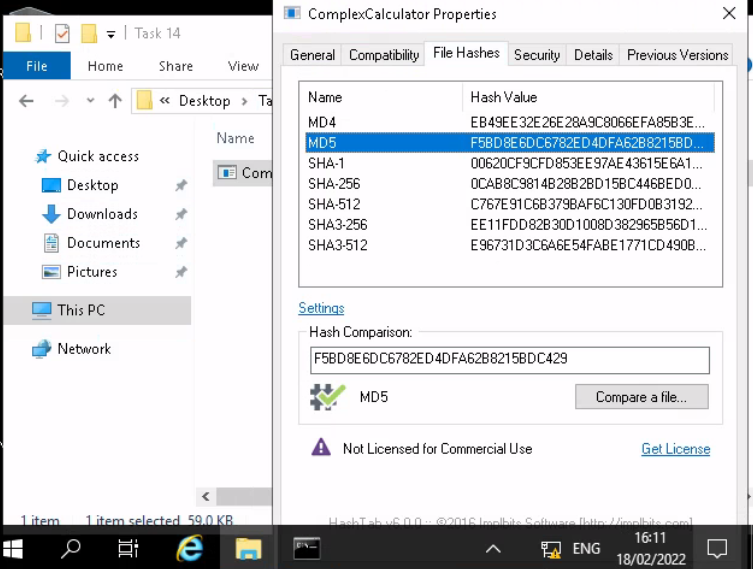This screenshot has height=569, width=753.
Task: Switch to the Security tab
Action: click(x=537, y=55)
